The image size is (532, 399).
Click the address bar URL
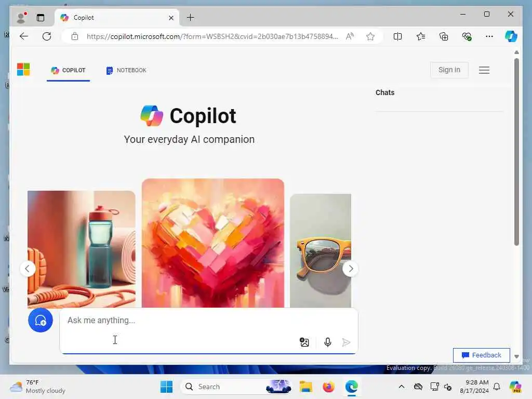(212, 36)
